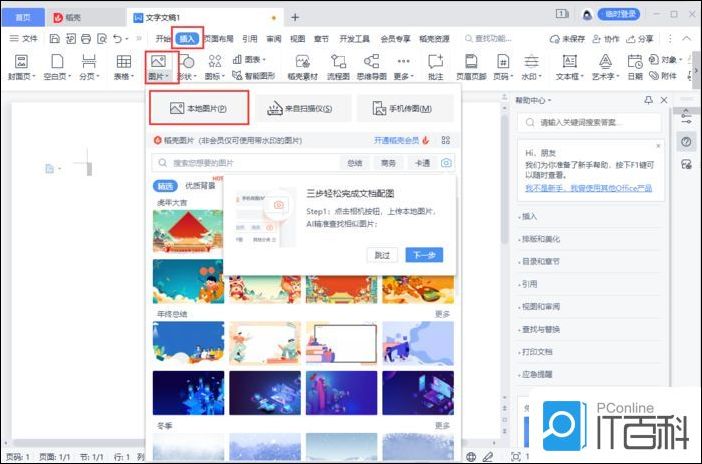Switch to the 页面布局 ribbon tab
The height and width of the screenshot is (464, 702).
[x=219, y=39]
